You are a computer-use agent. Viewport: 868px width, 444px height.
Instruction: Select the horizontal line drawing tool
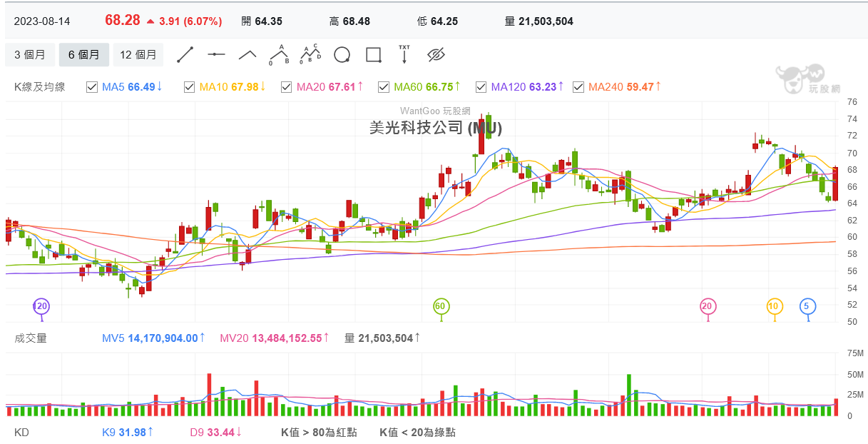pyautogui.click(x=217, y=54)
